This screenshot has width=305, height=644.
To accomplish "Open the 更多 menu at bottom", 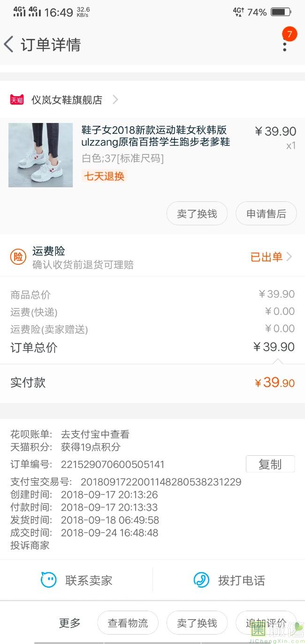I will pyautogui.click(x=69, y=623).
